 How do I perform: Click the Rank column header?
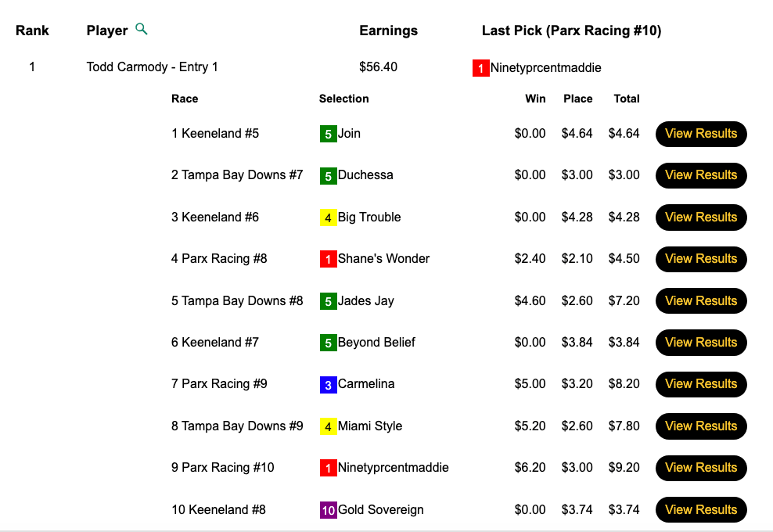point(32,31)
